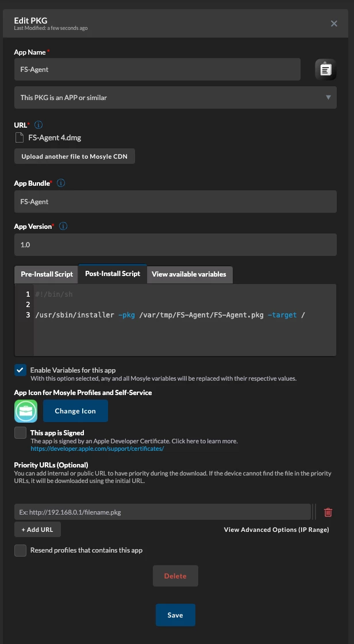The height and width of the screenshot is (644, 354).
Task: Click the #!/bin/sh line in script editor
Action: [x=54, y=294]
